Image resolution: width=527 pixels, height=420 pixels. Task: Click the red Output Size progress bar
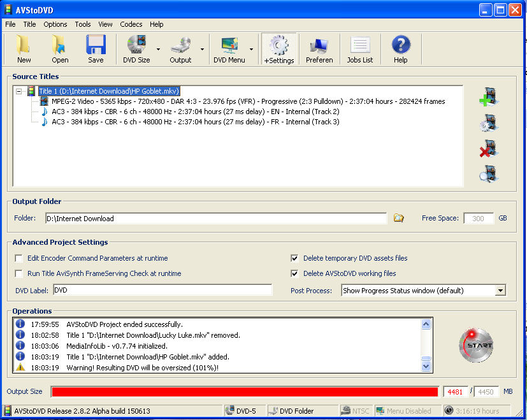(245, 392)
